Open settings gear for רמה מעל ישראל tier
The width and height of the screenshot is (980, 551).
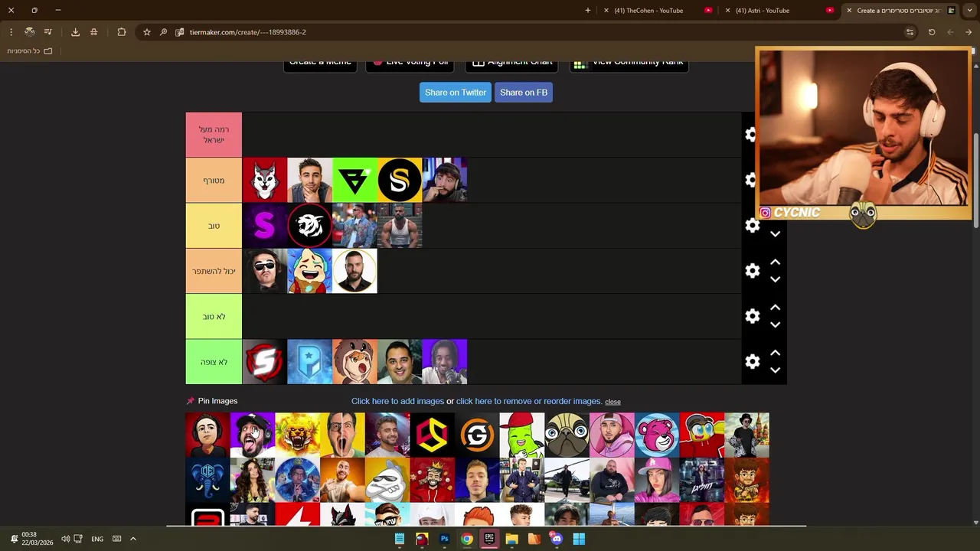click(x=752, y=135)
